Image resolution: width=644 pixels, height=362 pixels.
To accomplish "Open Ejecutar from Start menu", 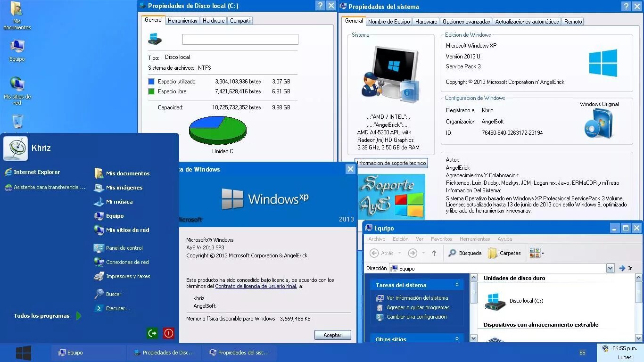I will pos(112,308).
